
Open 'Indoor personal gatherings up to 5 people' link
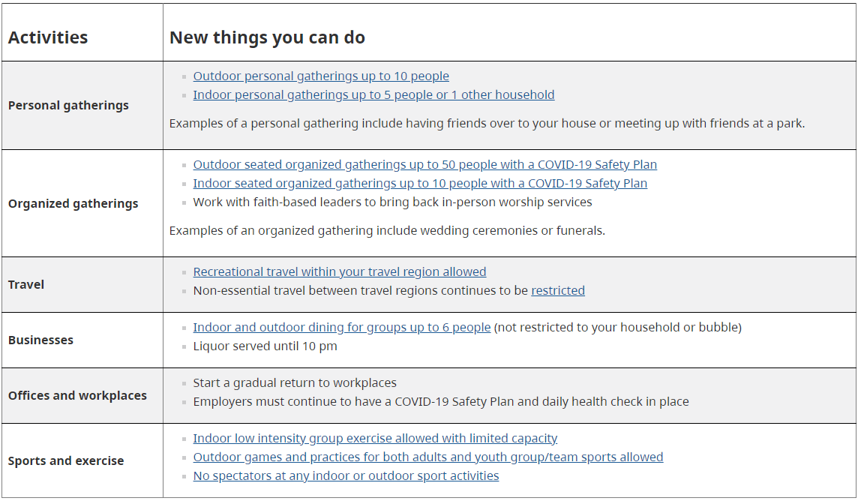click(x=373, y=95)
